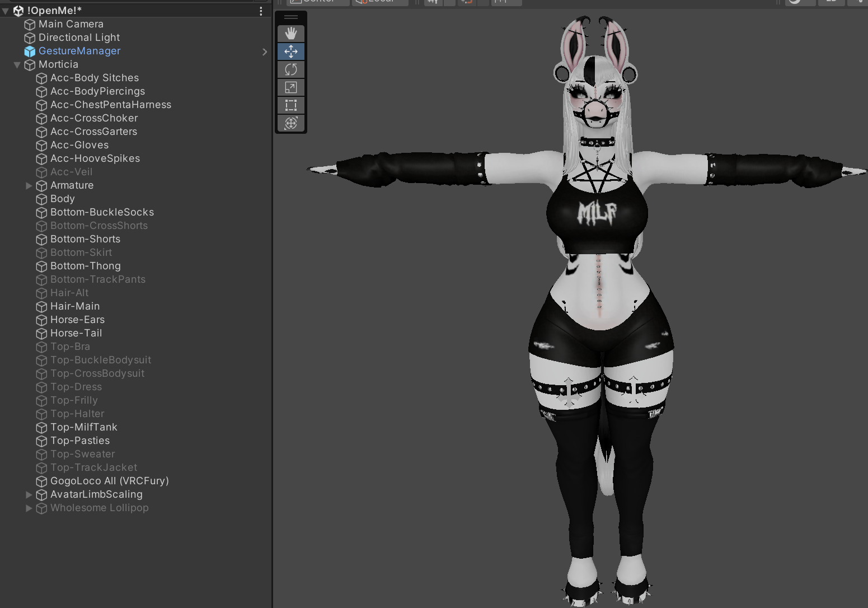The height and width of the screenshot is (608, 868).
Task: Click the Main Camera object icon
Action: (x=30, y=24)
